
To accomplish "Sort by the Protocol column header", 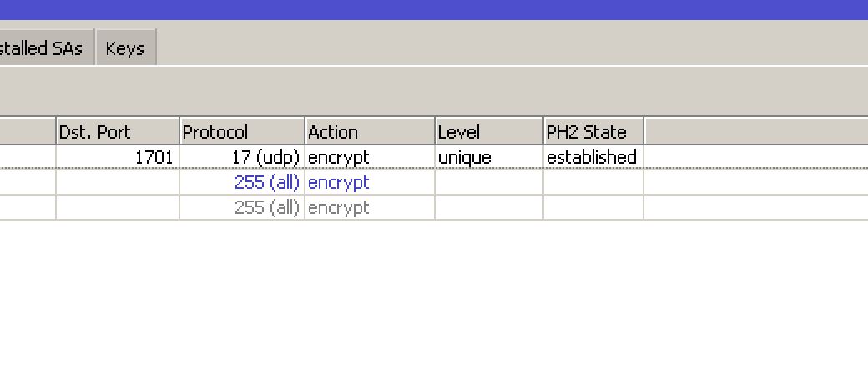I will pyautogui.click(x=242, y=131).
